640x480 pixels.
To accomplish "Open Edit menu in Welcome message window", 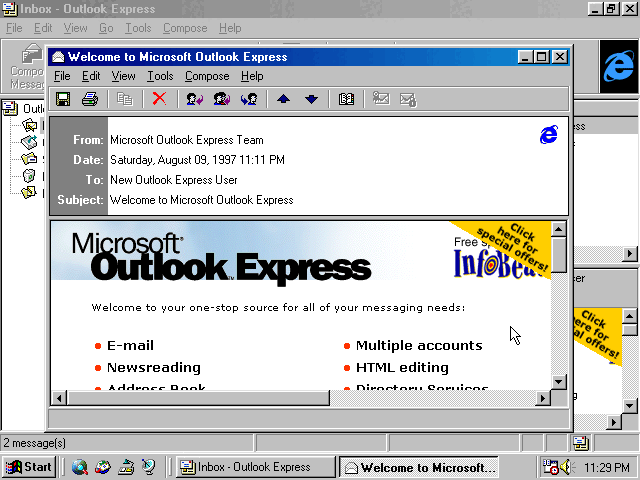I will point(91,76).
